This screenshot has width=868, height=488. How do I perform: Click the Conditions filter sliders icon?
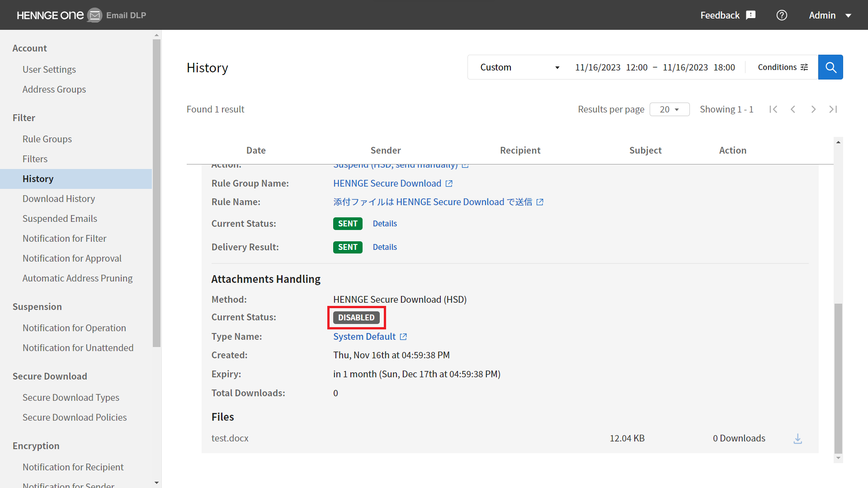point(804,67)
